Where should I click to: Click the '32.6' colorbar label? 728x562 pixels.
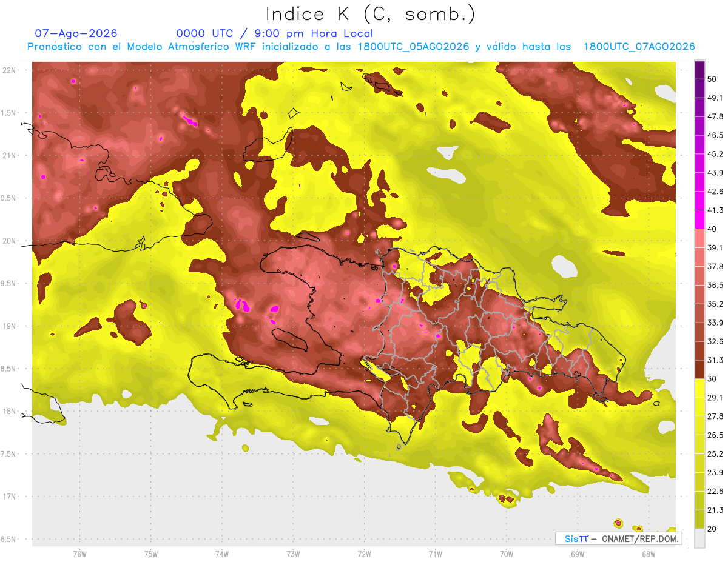715,341
